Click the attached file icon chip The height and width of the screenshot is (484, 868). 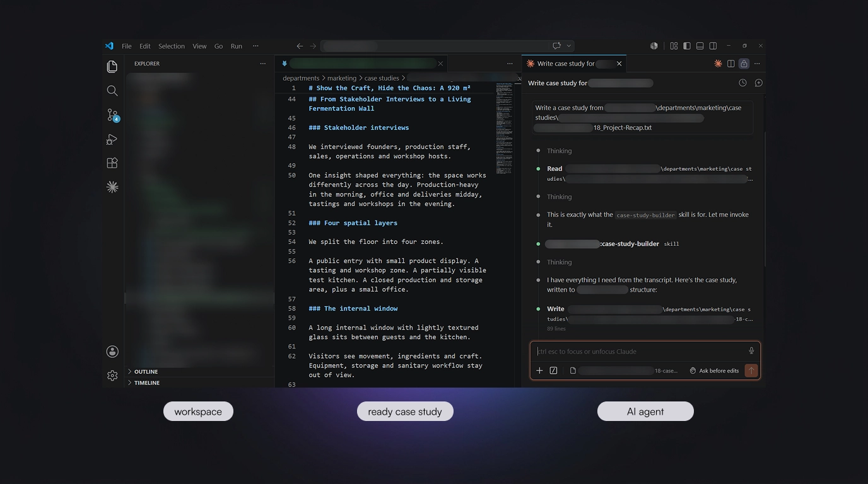573,371
